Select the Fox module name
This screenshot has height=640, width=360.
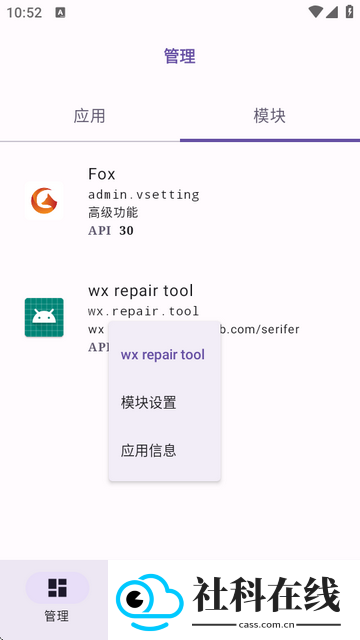coord(102,174)
